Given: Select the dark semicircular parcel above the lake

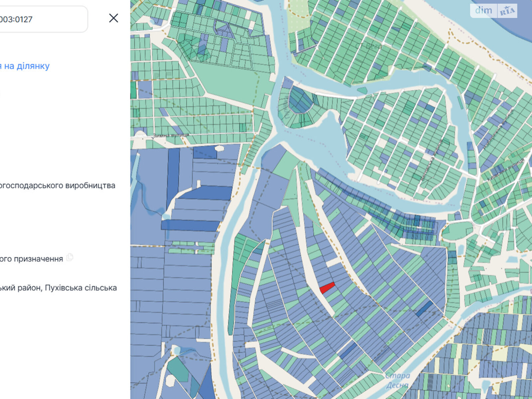Looking at the screenshot, I should [x=300, y=100].
